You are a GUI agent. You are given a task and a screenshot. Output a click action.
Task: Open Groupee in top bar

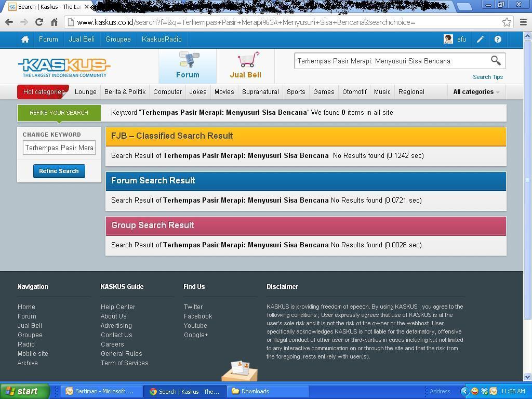pos(118,39)
